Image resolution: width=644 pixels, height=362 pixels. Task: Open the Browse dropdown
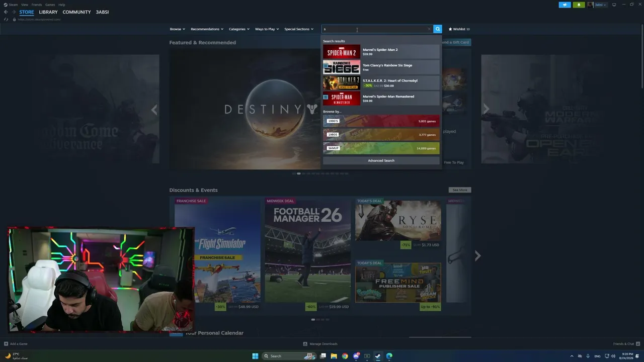tap(178, 29)
